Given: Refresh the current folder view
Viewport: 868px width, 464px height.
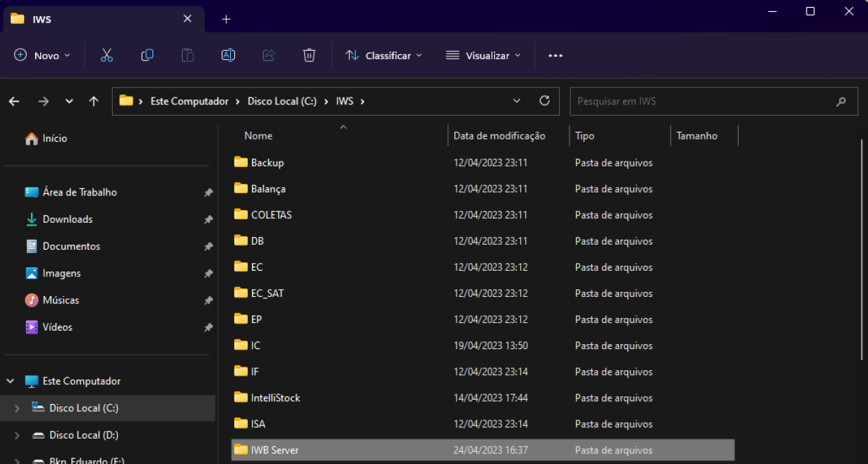Looking at the screenshot, I should pyautogui.click(x=544, y=101).
